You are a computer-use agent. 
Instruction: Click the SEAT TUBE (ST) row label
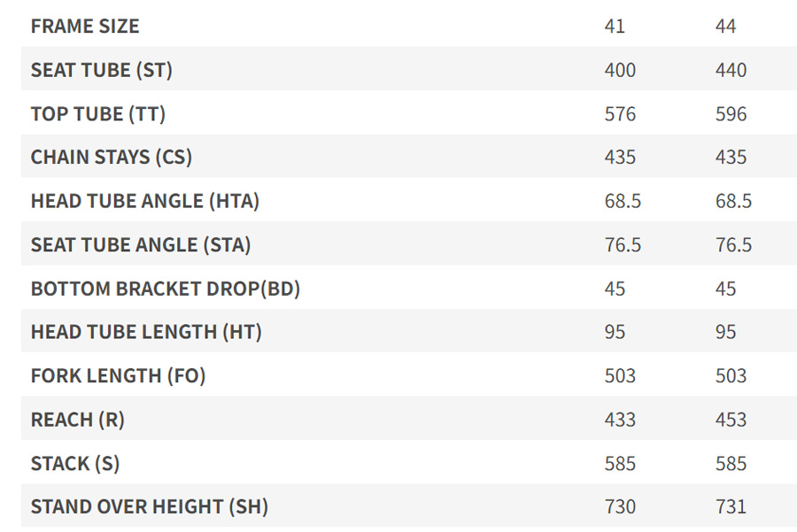(102, 70)
